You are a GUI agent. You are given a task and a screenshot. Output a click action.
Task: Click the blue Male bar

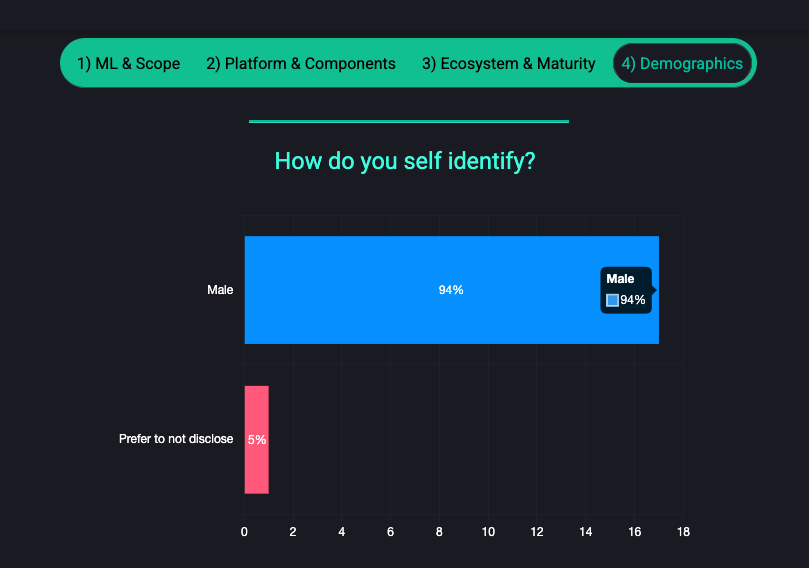click(451, 290)
